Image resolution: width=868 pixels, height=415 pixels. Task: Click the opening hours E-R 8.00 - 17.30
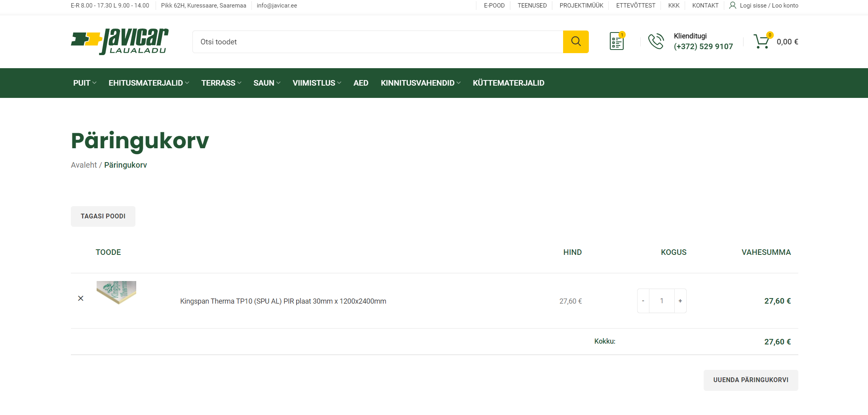pos(110,6)
